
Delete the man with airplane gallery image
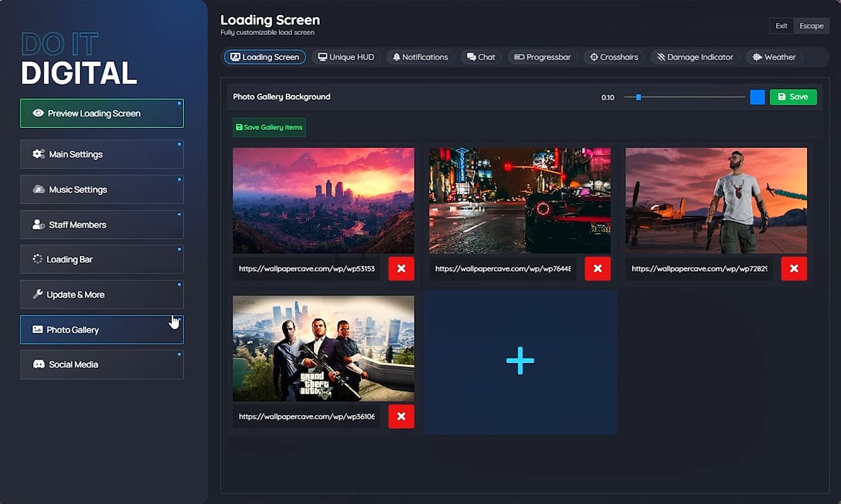point(794,269)
